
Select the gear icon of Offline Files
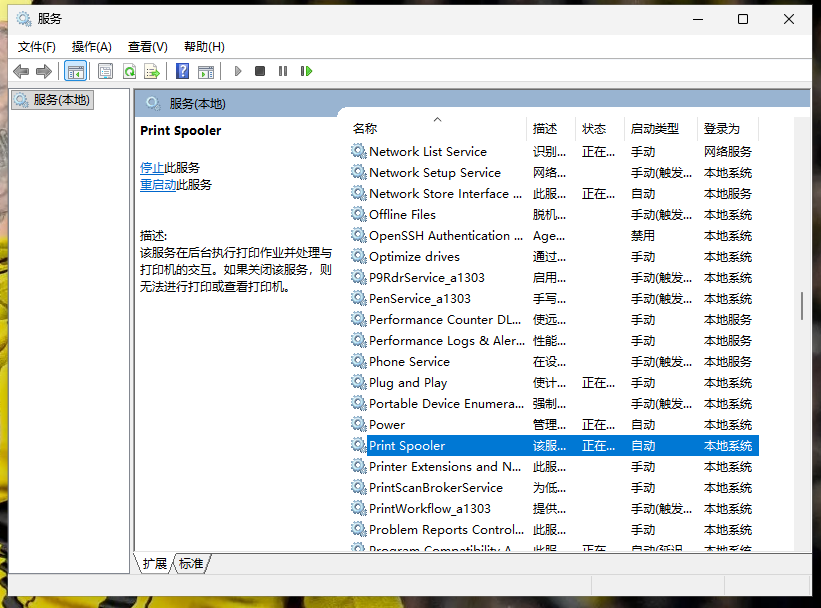pyautogui.click(x=359, y=214)
